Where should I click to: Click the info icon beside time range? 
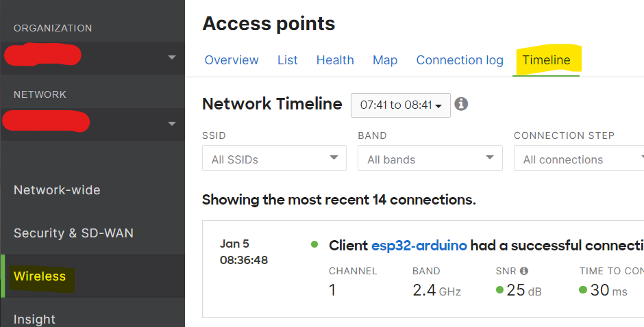[462, 104]
